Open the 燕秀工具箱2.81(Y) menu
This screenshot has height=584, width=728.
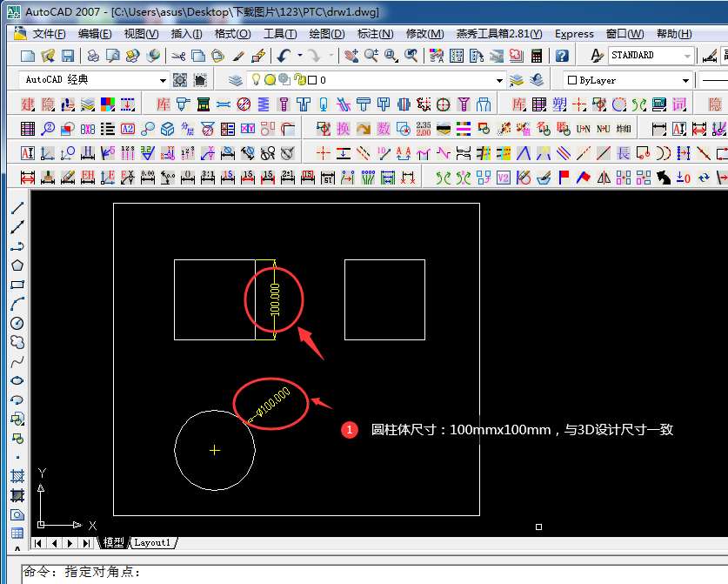[x=499, y=34]
